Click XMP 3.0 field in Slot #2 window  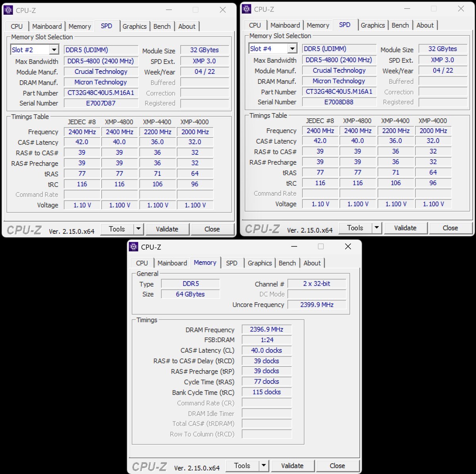(204, 61)
